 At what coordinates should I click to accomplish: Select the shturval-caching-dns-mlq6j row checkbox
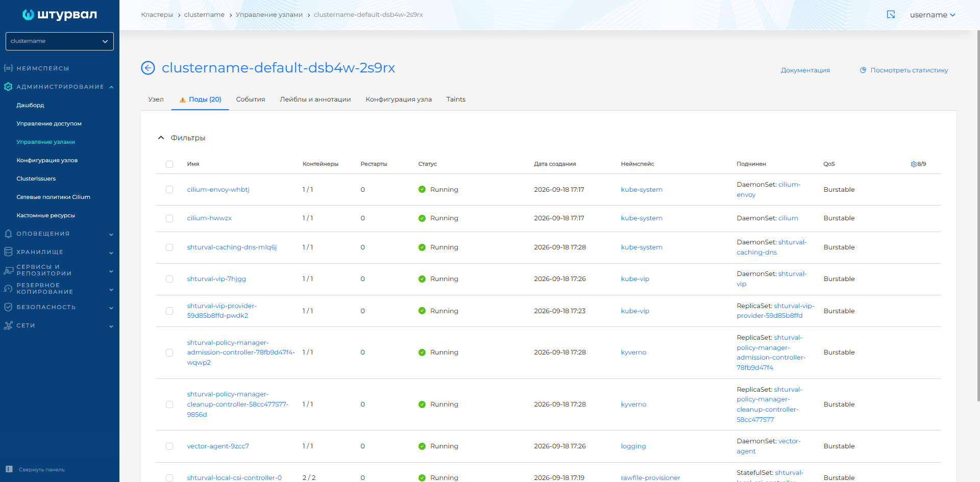pos(169,247)
